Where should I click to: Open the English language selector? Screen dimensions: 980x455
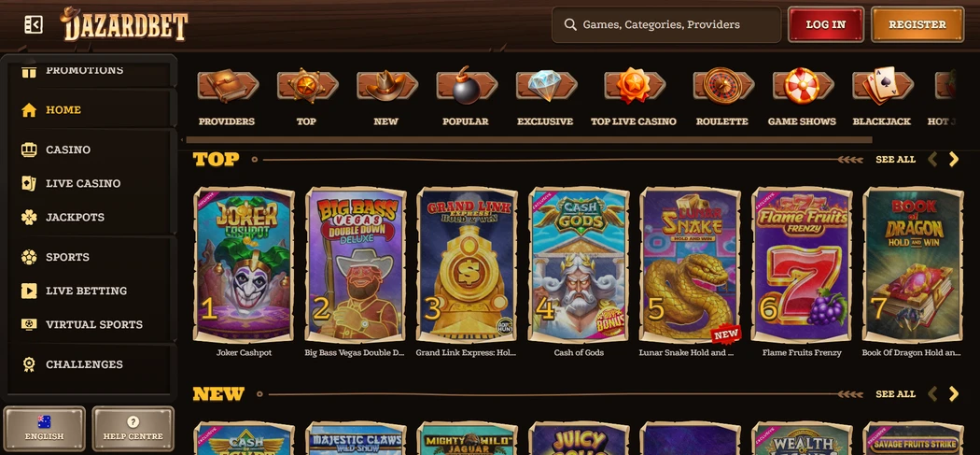[45, 428]
